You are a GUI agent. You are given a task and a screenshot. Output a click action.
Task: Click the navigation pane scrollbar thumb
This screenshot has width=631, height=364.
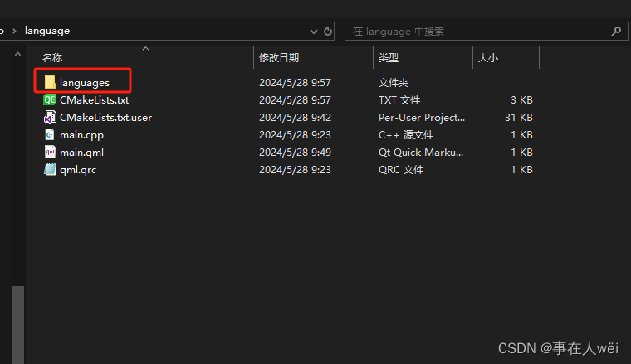[17, 325]
